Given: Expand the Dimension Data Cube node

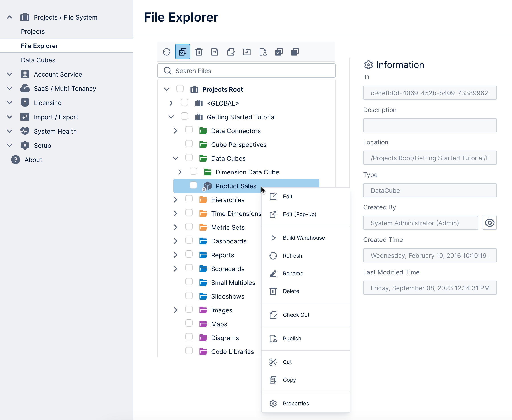Looking at the screenshot, I should point(180,172).
